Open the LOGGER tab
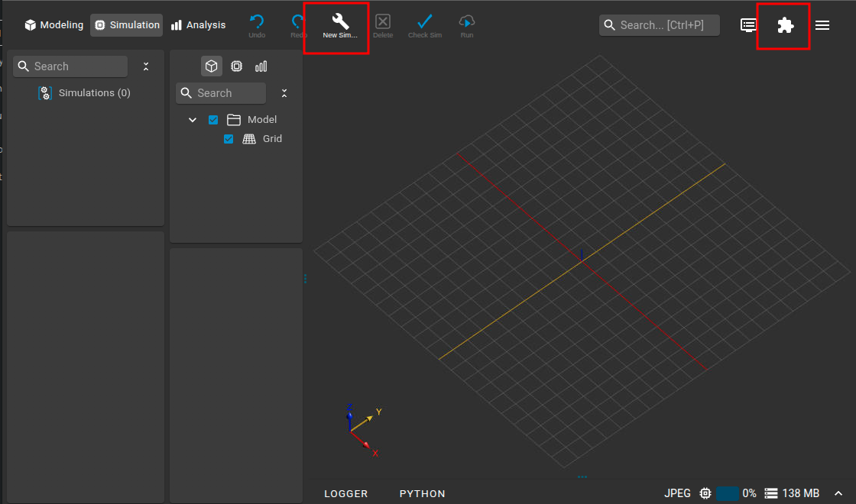Screen dimensions: 856x504 (x=346, y=493)
